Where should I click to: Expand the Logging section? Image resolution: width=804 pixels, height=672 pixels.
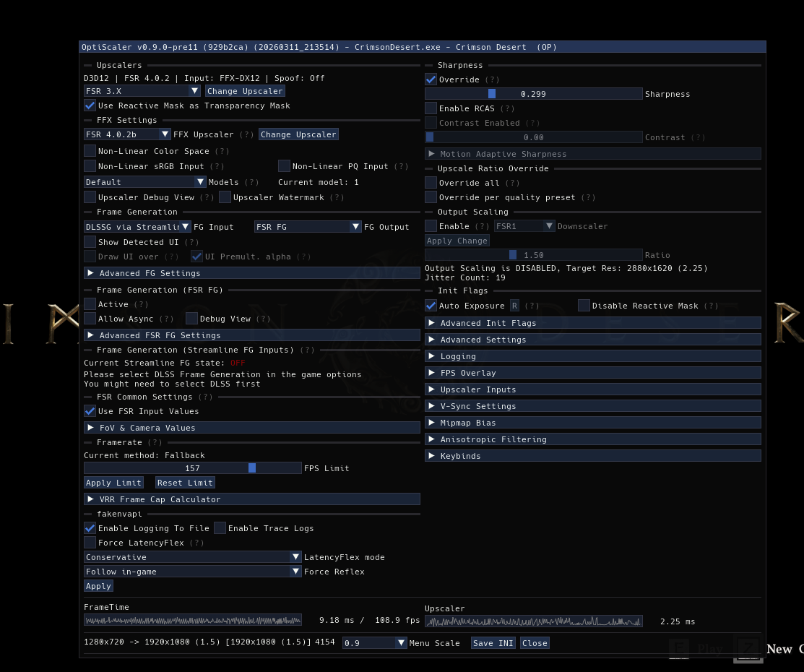click(593, 356)
